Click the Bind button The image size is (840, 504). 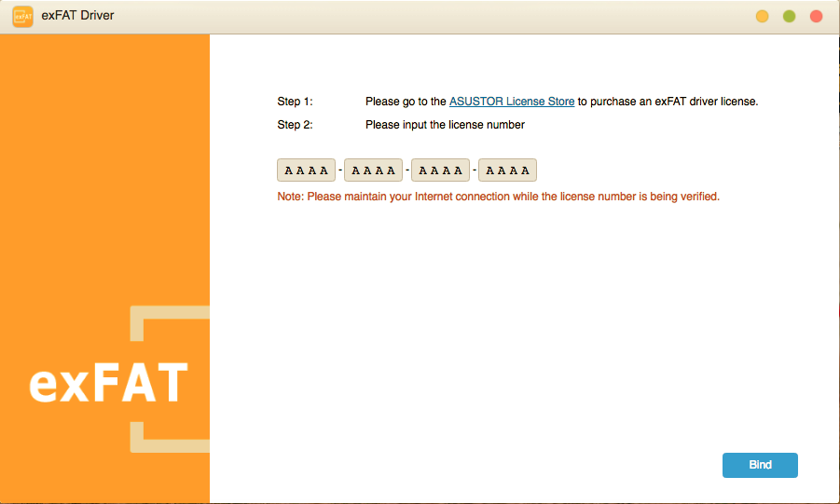pos(760,465)
